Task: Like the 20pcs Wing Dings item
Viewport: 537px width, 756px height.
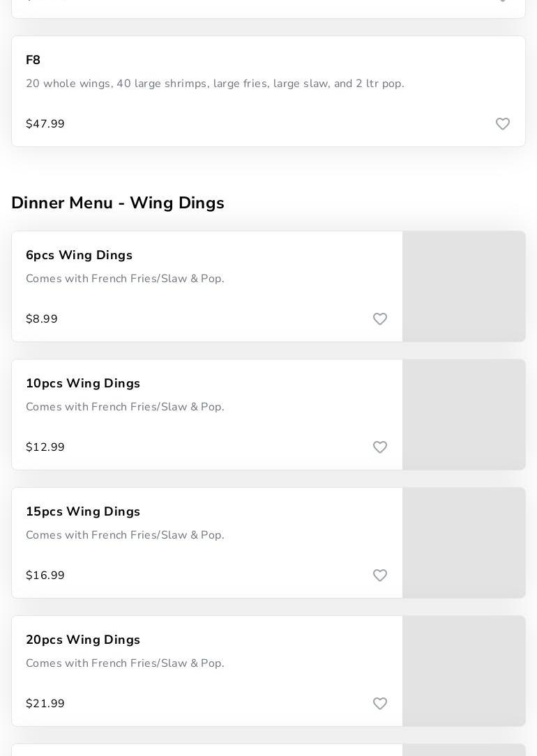Action: pos(380,704)
